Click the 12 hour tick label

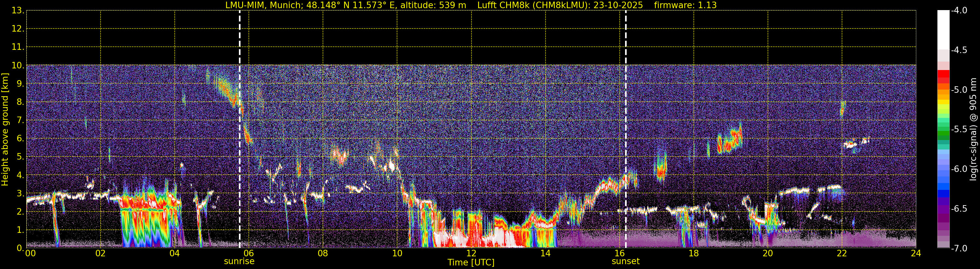coord(471,253)
